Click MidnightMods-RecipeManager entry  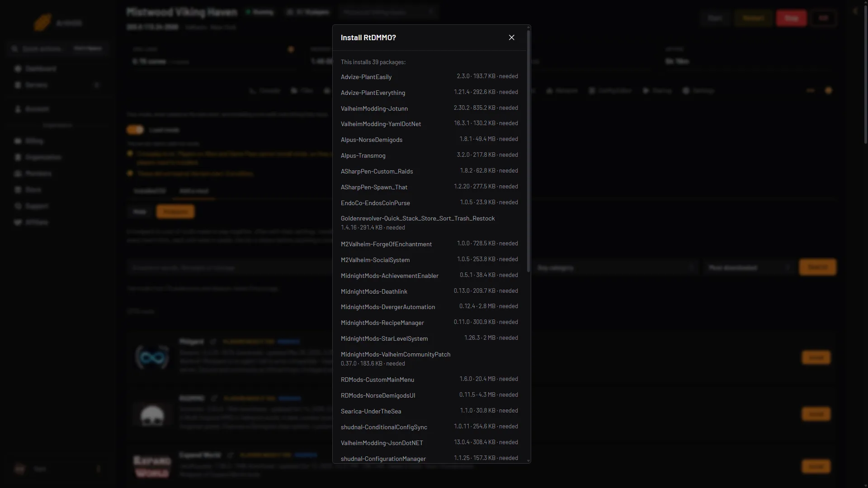pos(429,323)
